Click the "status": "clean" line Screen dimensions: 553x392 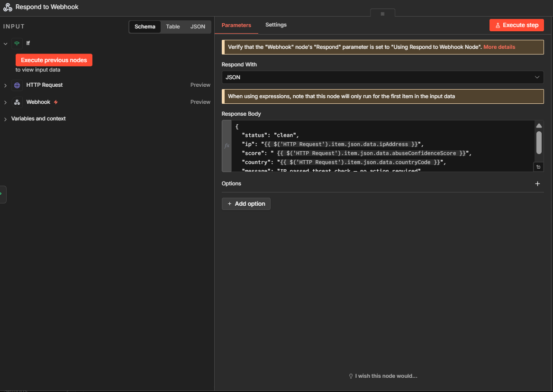pos(270,135)
